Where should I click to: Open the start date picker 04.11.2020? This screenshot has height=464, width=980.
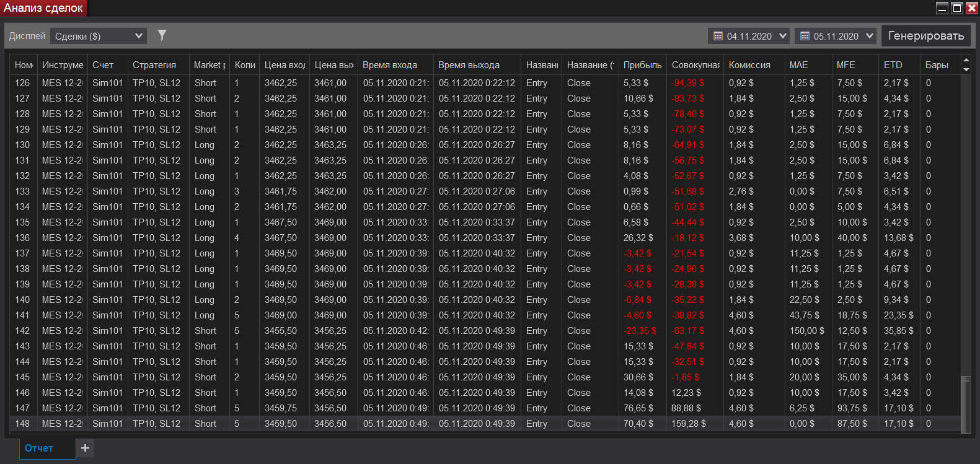click(x=749, y=36)
